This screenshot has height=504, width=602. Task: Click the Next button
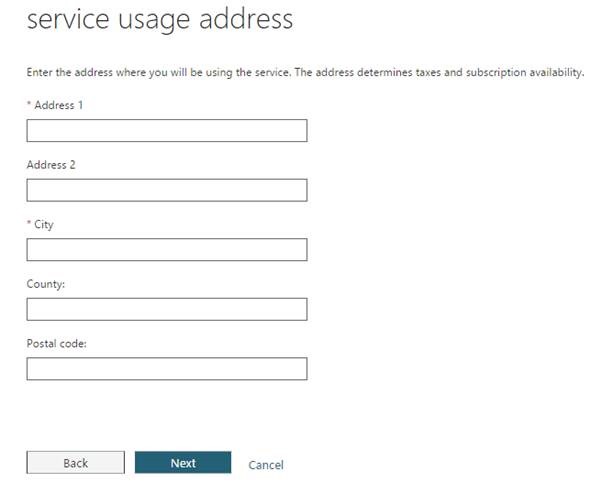183,463
